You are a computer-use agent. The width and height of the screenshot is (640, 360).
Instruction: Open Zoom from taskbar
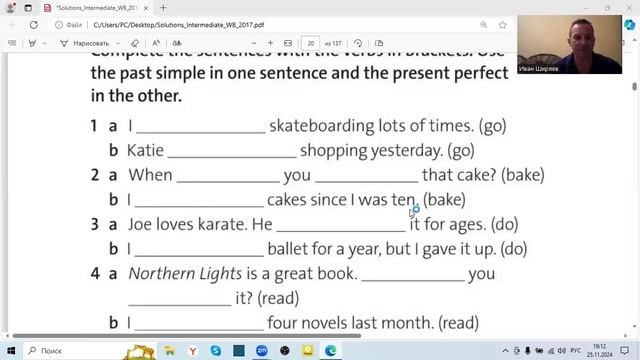tap(262, 351)
